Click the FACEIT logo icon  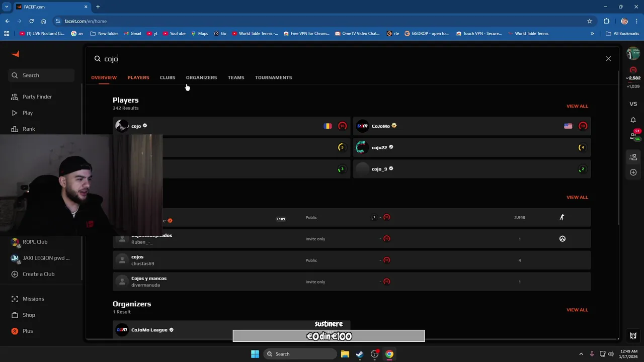pos(15,54)
